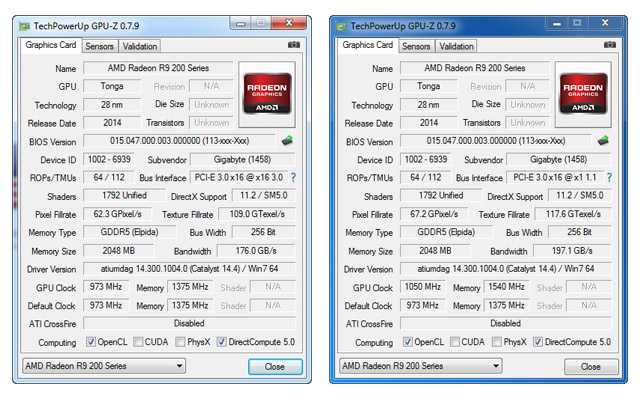
Task: Click DirectX Support 11.2 / SM5.0, left window
Action: coord(264,196)
